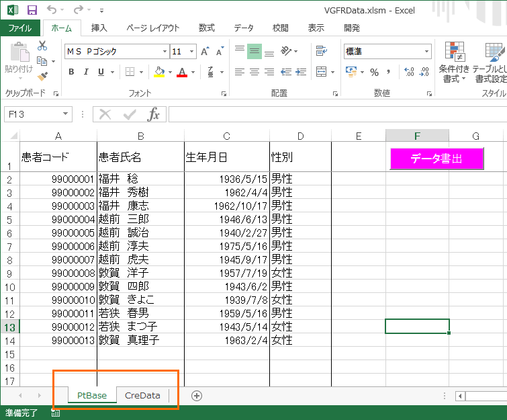507x420 pixels.
Task: Apply percent style number format
Action: [x=373, y=72]
